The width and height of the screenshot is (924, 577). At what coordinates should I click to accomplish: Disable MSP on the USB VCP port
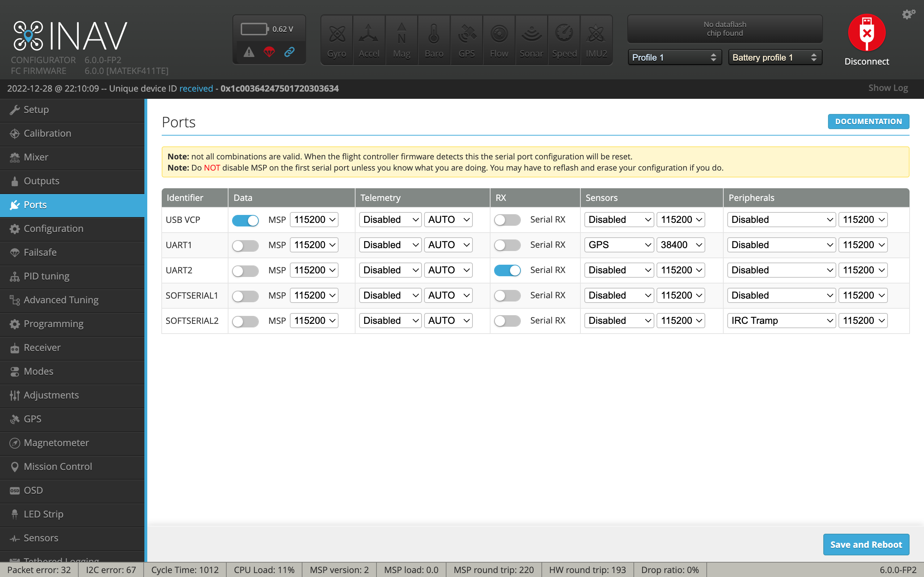245,220
